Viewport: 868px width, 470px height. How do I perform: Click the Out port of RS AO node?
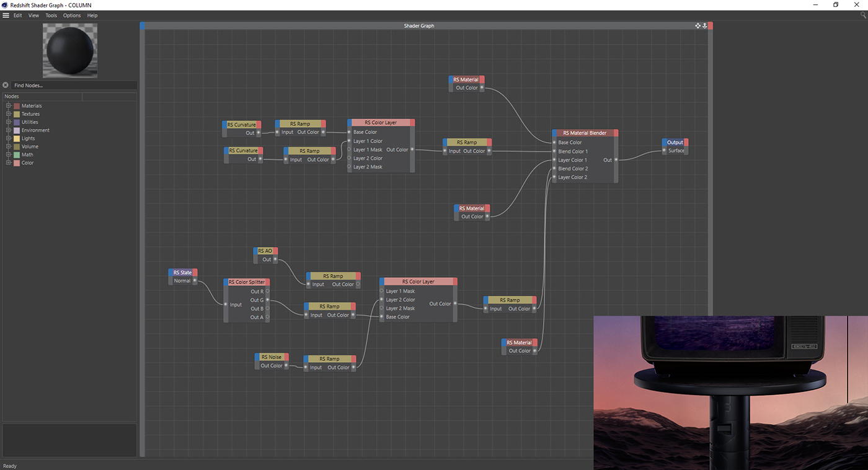pyautogui.click(x=275, y=260)
